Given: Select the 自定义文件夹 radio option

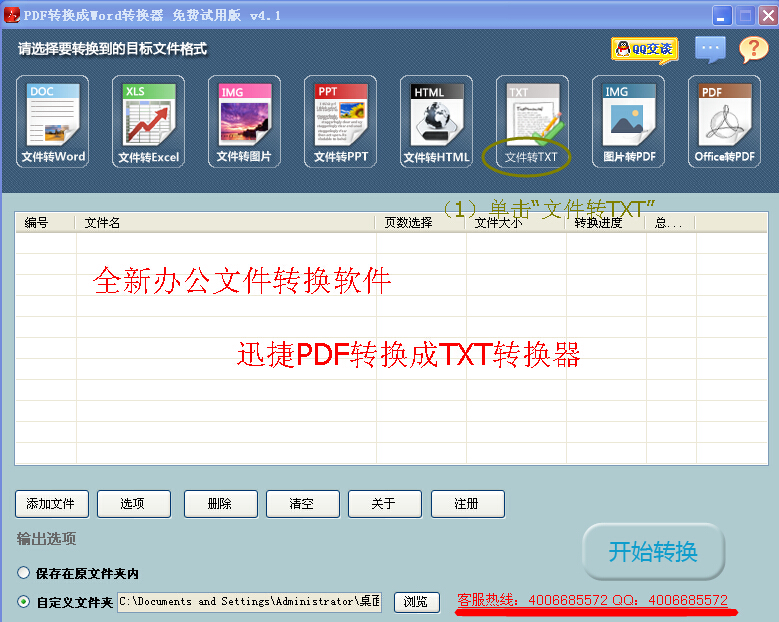Looking at the screenshot, I should pyautogui.click(x=23, y=601).
